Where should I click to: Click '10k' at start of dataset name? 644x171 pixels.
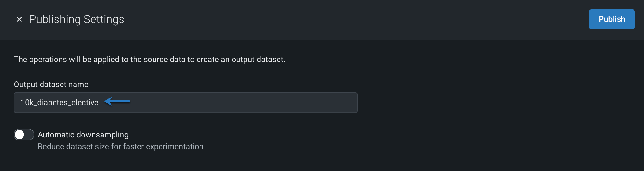(x=27, y=103)
